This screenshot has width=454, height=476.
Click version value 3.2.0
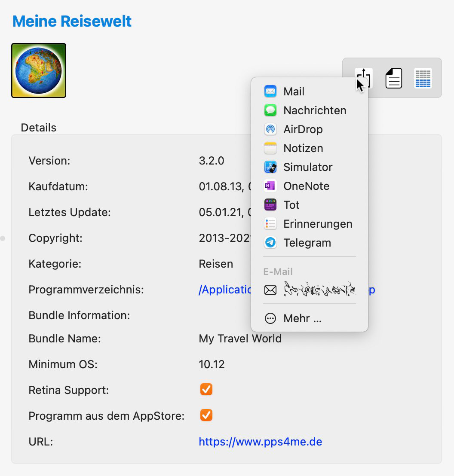click(212, 161)
